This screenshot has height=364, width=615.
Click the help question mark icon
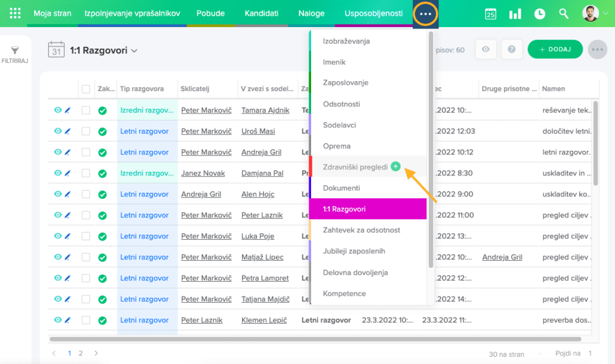[x=512, y=49]
